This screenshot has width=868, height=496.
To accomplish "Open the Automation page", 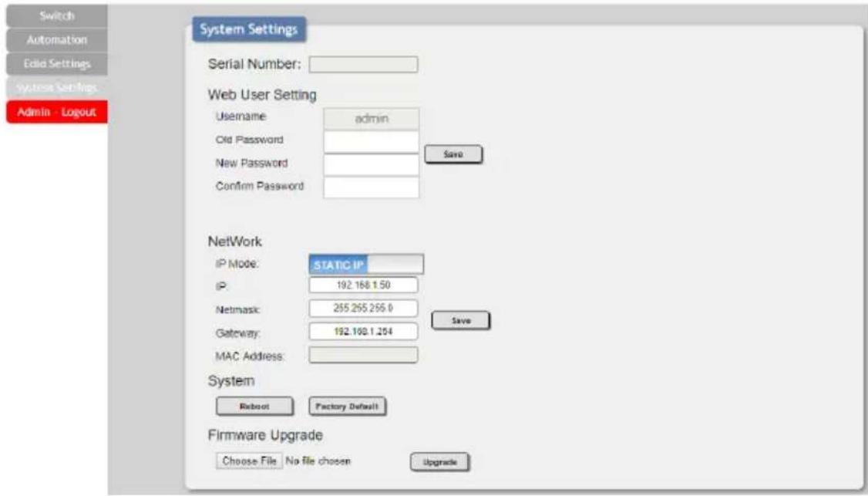I will click(57, 40).
